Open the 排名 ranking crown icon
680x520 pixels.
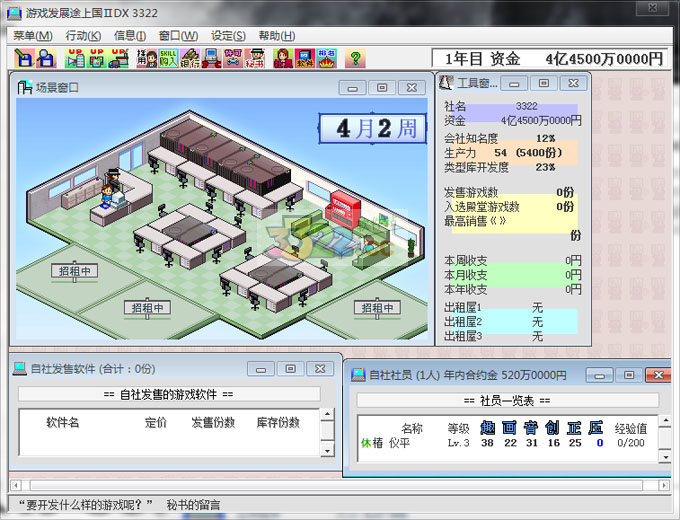(327, 58)
